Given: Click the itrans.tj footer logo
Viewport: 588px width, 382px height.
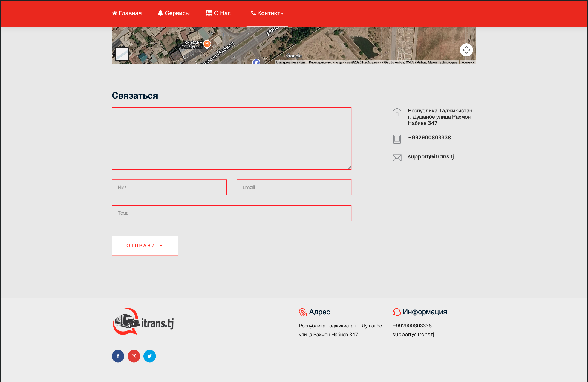Looking at the screenshot, I should tap(143, 322).
